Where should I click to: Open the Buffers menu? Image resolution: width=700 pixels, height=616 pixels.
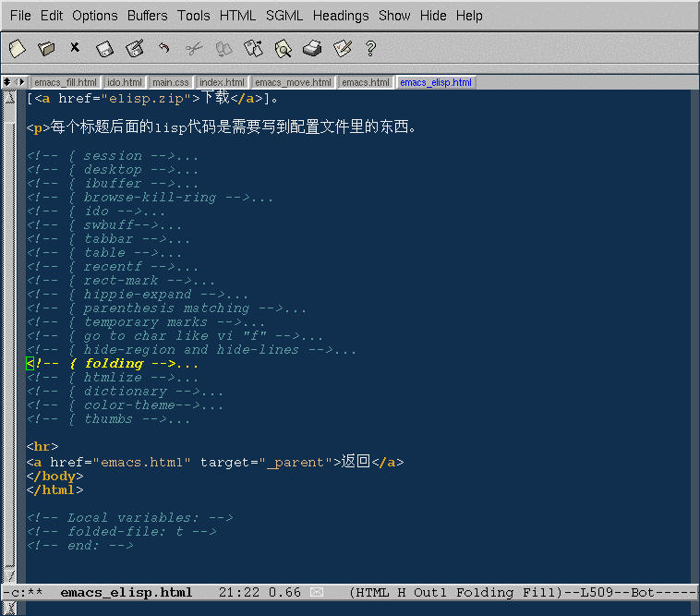tap(147, 16)
